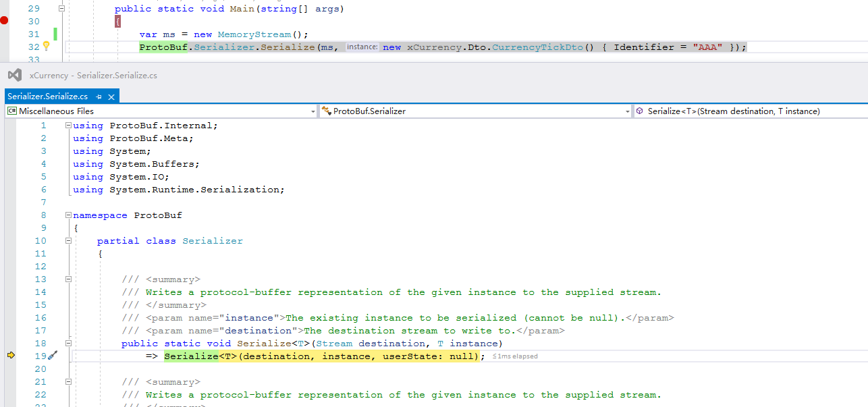Image resolution: width=868 pixels, height=407 pixels.
Task: Click the yellow current-statement arrow at line 19
Action: [x=10, y=356]
